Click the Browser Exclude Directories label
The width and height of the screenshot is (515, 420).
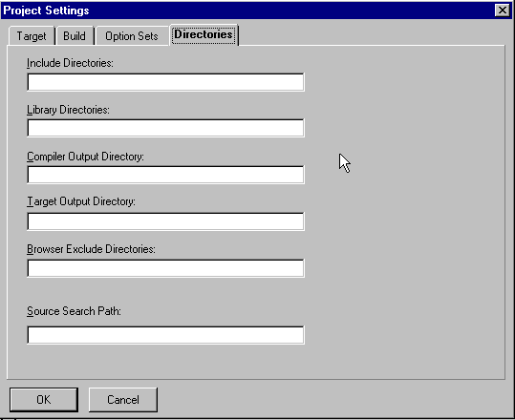[x=91, y=249]
